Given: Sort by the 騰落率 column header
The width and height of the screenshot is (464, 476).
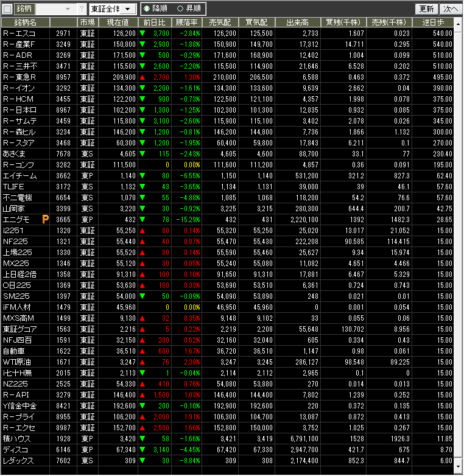Looking at the screenshot, I should [186, 22].
